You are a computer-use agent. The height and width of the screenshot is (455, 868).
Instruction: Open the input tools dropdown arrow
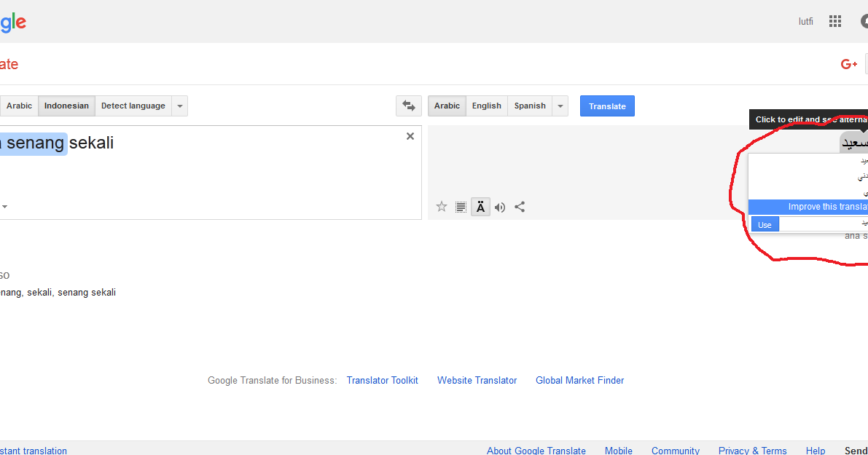(x=4, y=207)
